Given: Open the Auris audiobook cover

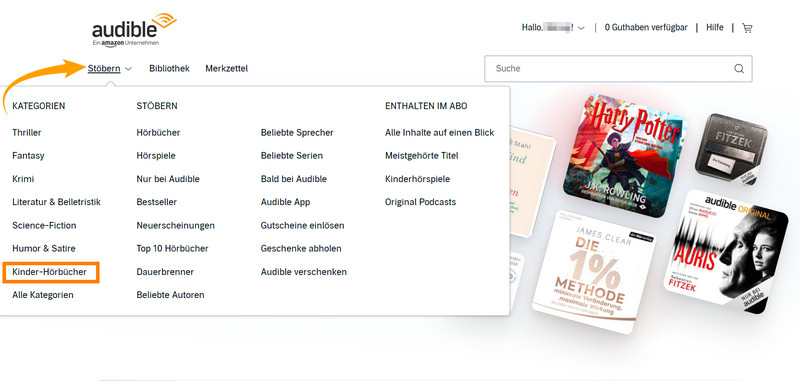Looking at the screenshot, I should 726,252.
